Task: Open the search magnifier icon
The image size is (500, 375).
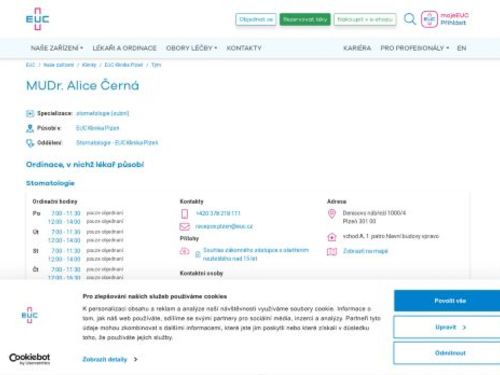Action: tap(410, 19)
